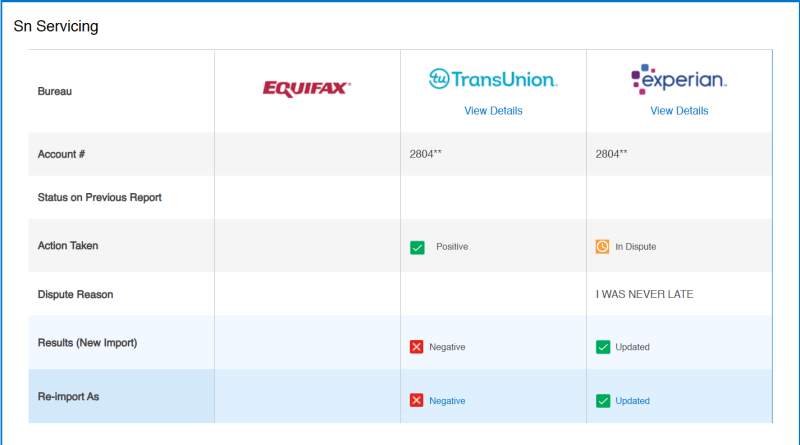Click the 'Dispute Reason' row label
800x445 pixels.
point(76,294)
